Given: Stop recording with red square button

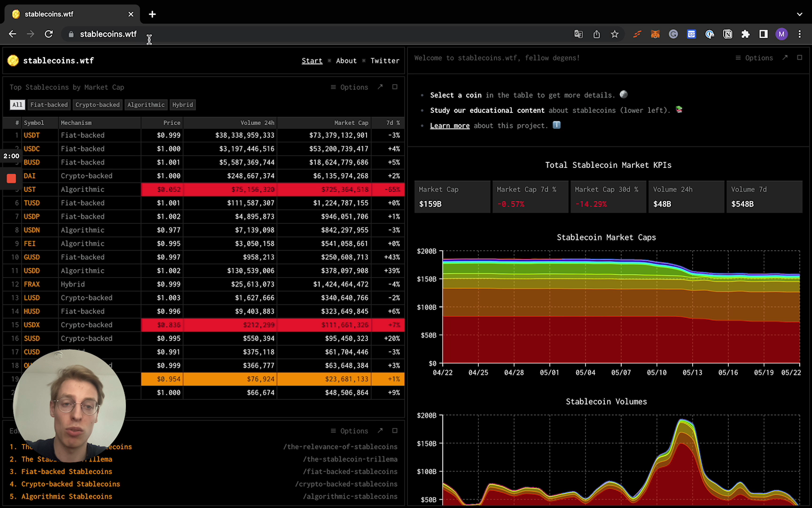Looking at the screenshot, I should (x=11, y=178).
